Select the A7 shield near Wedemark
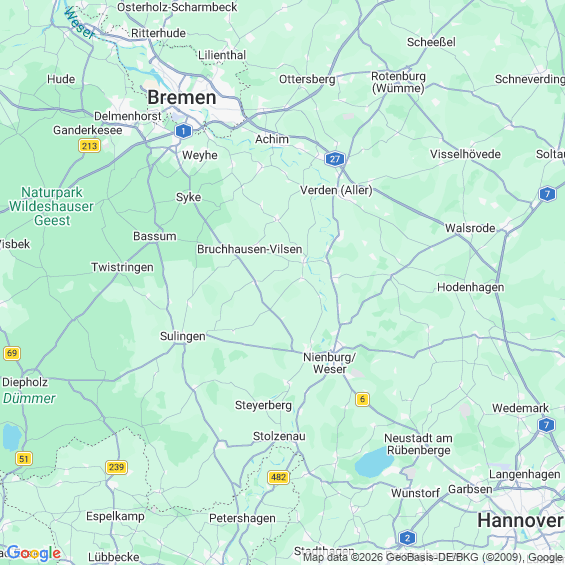 coord(547,425)
